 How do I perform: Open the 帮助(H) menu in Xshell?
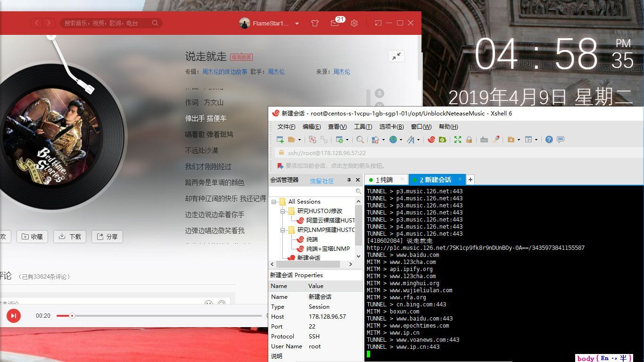point(448,127)
